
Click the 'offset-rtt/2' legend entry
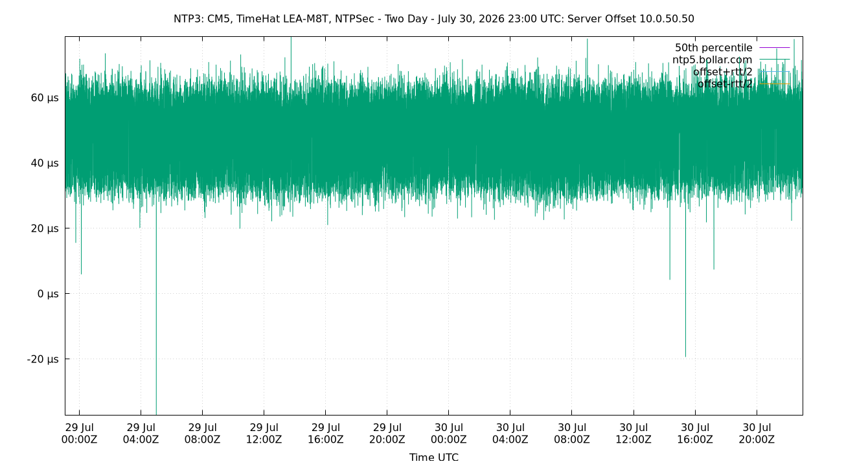pyautogui.click(x=724, y=83)
